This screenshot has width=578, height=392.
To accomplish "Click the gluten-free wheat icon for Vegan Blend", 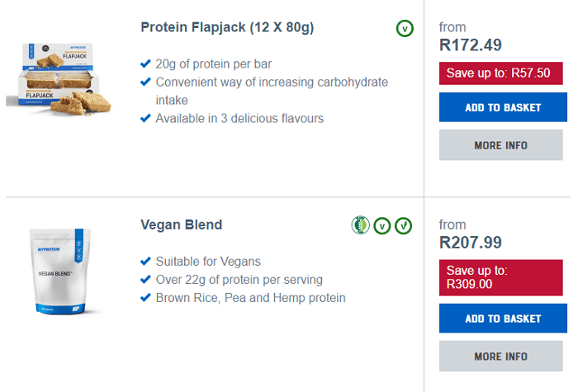I will [x=360, y=224].
